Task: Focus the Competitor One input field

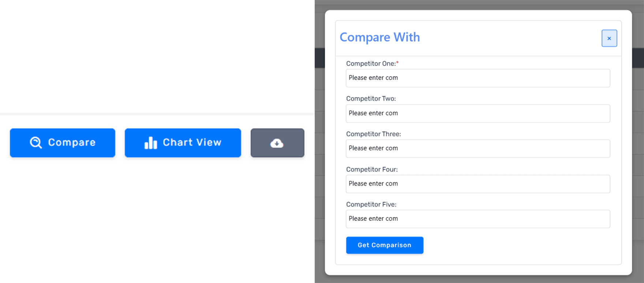Action: 478,78
